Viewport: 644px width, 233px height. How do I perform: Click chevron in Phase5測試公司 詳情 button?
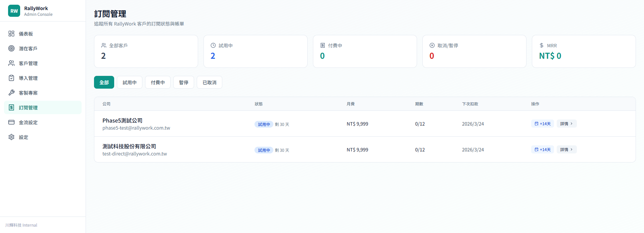571,124
